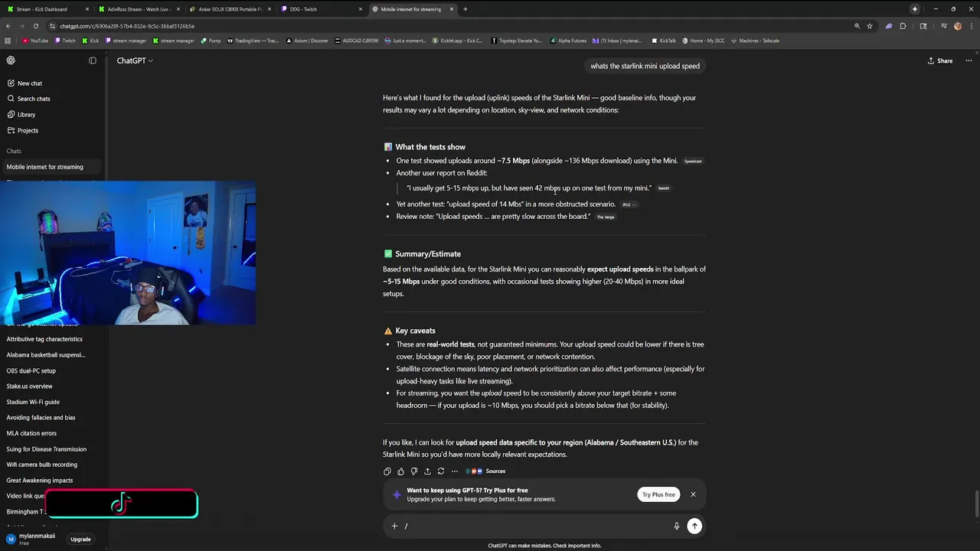Screen dimensions: 980x551
Task: Share this response via the upload arrow icon
Action: pyautogui.click(x=427, y=471)
